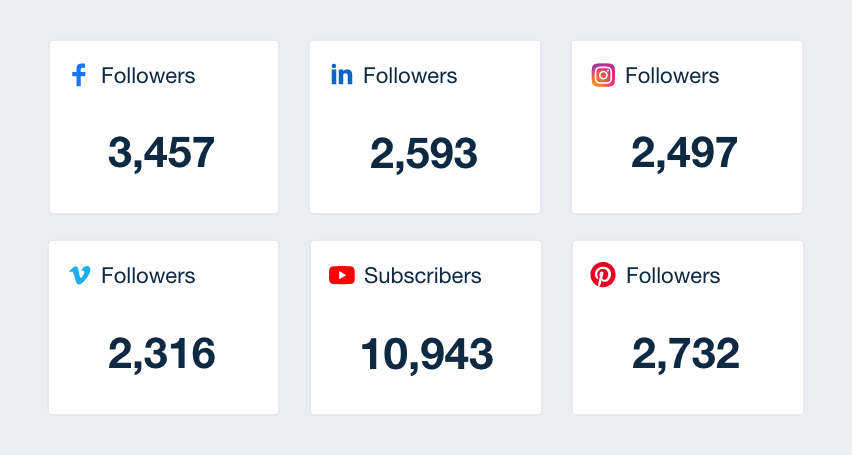Click the Instagram logo icon

point(603,75)
